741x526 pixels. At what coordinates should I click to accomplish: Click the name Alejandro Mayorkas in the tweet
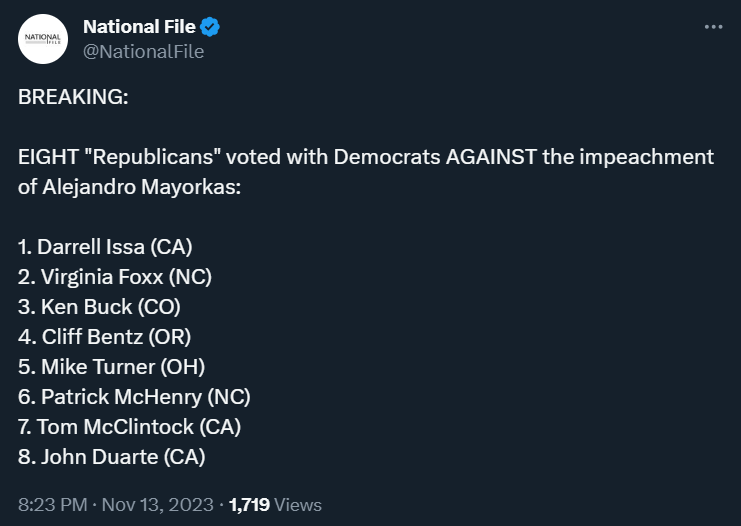[142, 187]
